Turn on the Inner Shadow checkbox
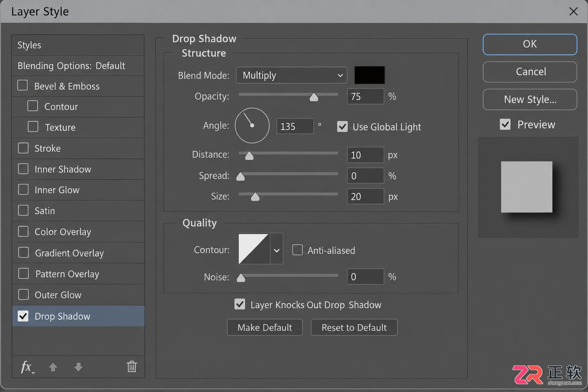Screen dimensions: 588x392 (x=23, y=169)
